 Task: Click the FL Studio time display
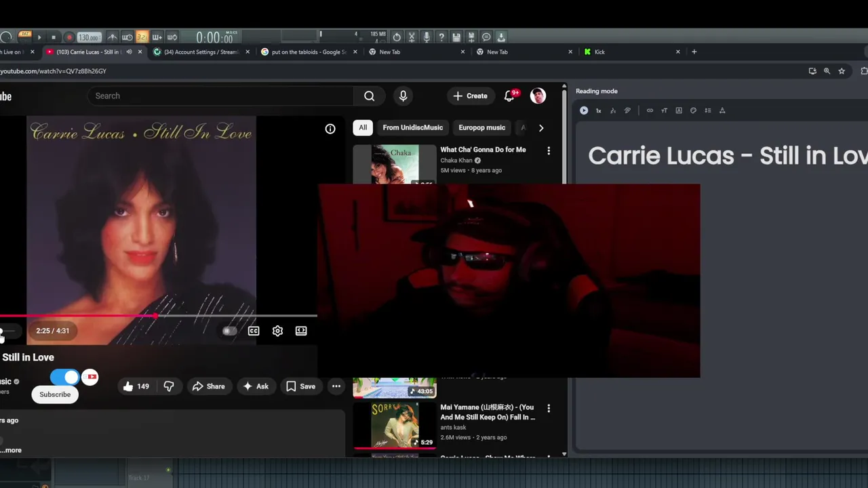pos(214,37)
